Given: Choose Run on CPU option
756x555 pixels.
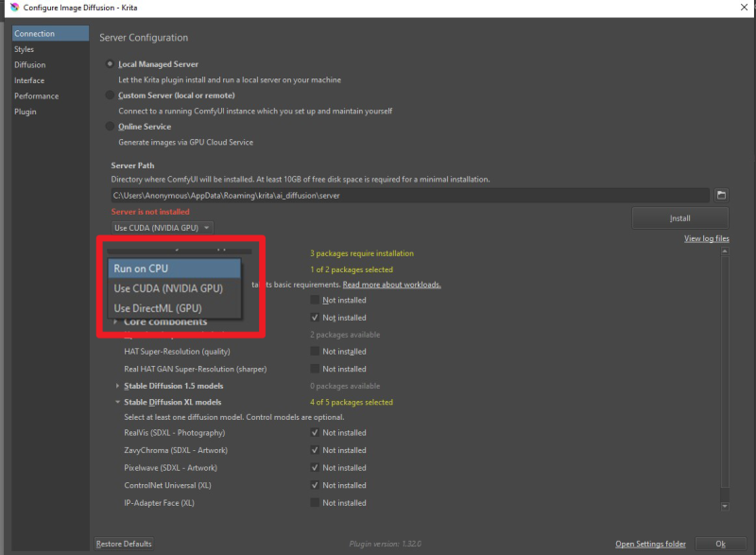Looking at the screenshot, I should [174, 269].
